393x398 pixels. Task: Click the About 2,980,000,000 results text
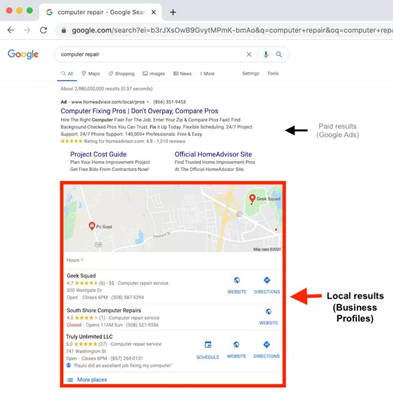(x=107, y=89)
